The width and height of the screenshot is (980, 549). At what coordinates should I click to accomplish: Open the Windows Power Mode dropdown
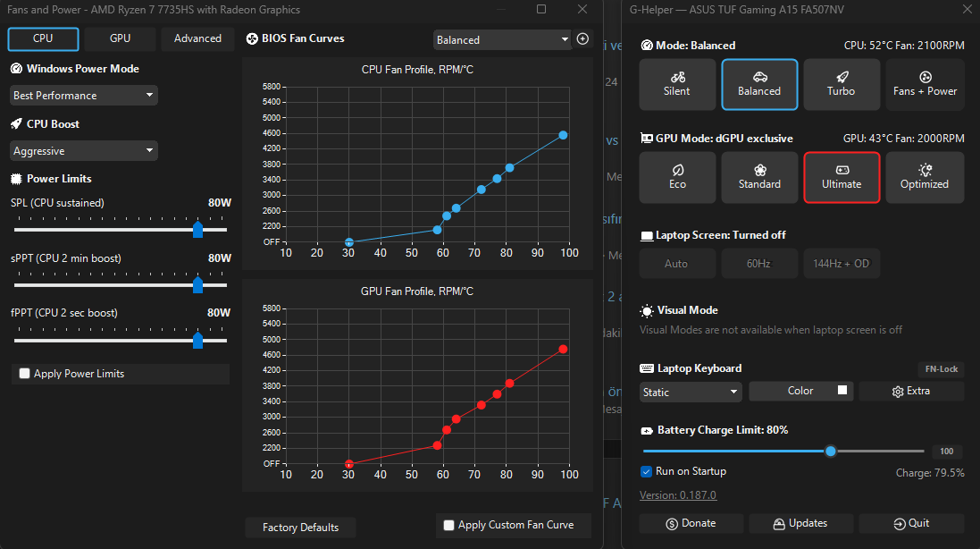click(84, 95)
